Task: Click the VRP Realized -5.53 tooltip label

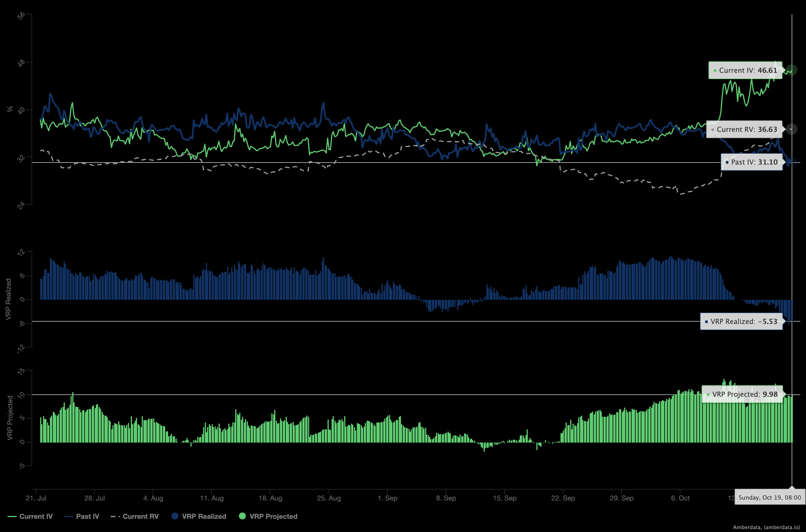Action: point(741,321)
